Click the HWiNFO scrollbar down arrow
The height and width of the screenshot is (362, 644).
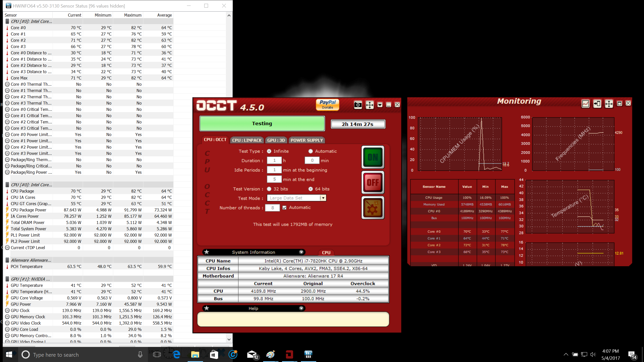(x=229, y=339)
